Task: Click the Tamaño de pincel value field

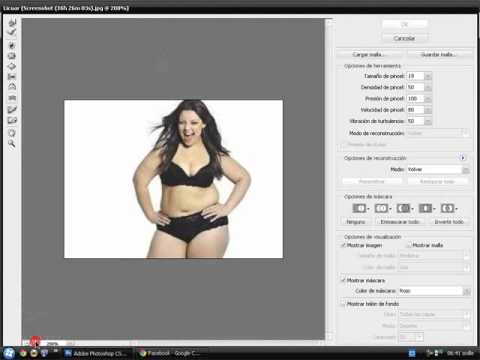Action: coord(415,76)
